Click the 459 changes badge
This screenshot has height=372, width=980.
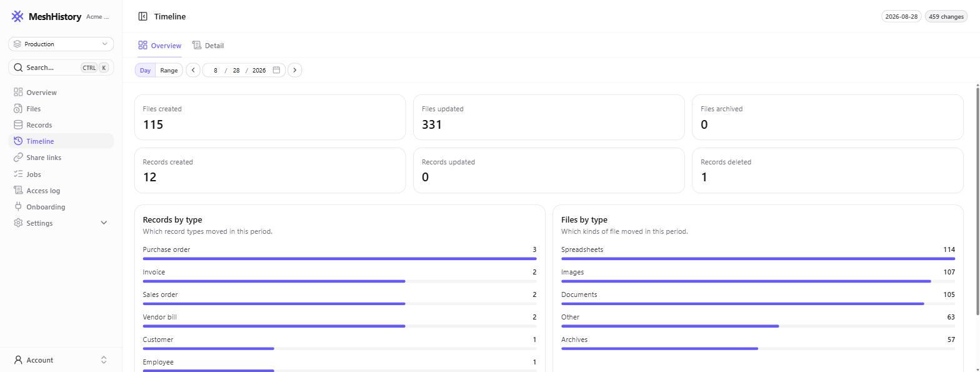click(946, 16)
